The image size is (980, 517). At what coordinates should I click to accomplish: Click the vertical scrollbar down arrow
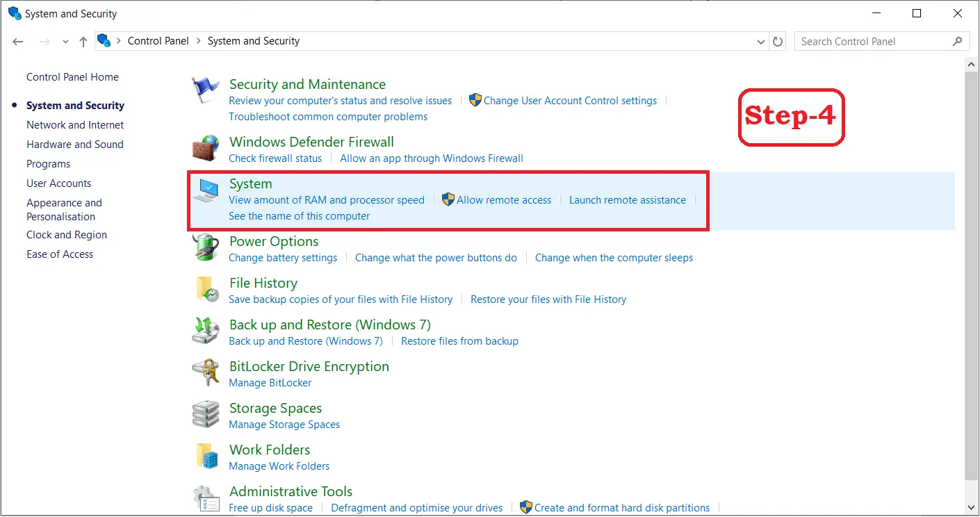click(972, 509)
